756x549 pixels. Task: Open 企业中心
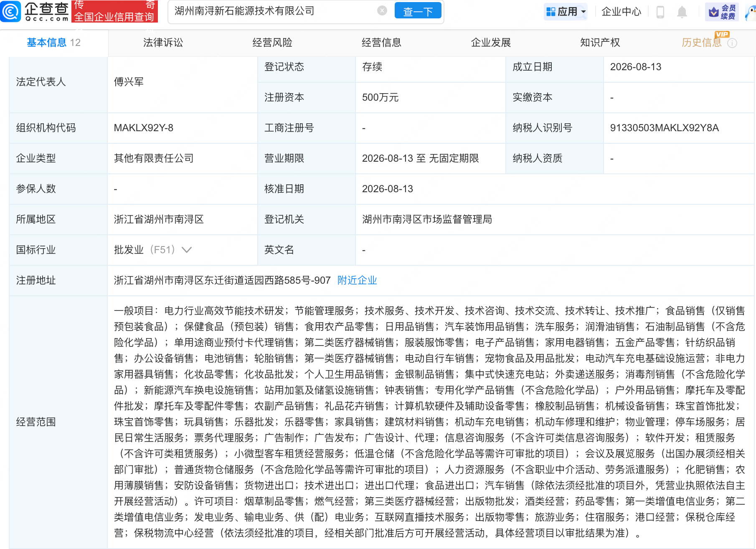(x=621, y=12)
